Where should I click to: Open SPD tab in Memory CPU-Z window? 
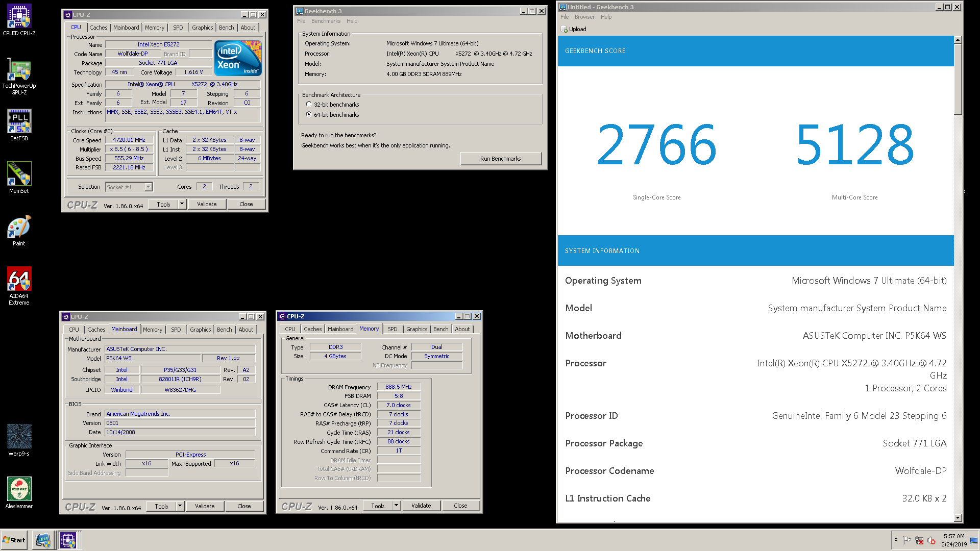tap(392, 329)
